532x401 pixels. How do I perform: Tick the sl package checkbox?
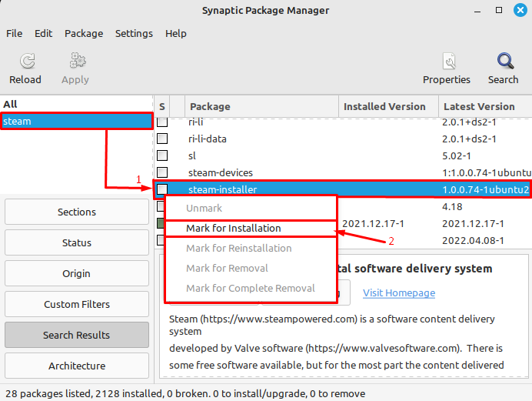pyautogui.click(x=162, y=155)
